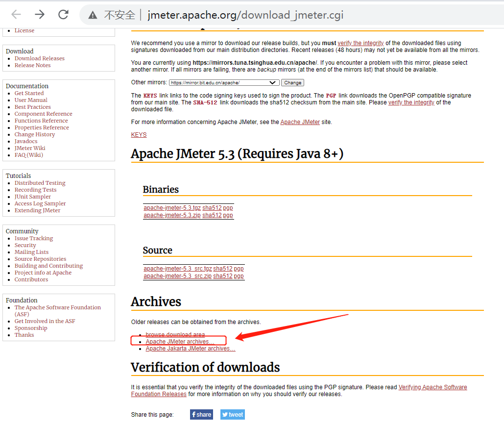Open FAQ (Wiki) link
The width and height of the screenshot is (504, 426).
click(x=28, y=155)
